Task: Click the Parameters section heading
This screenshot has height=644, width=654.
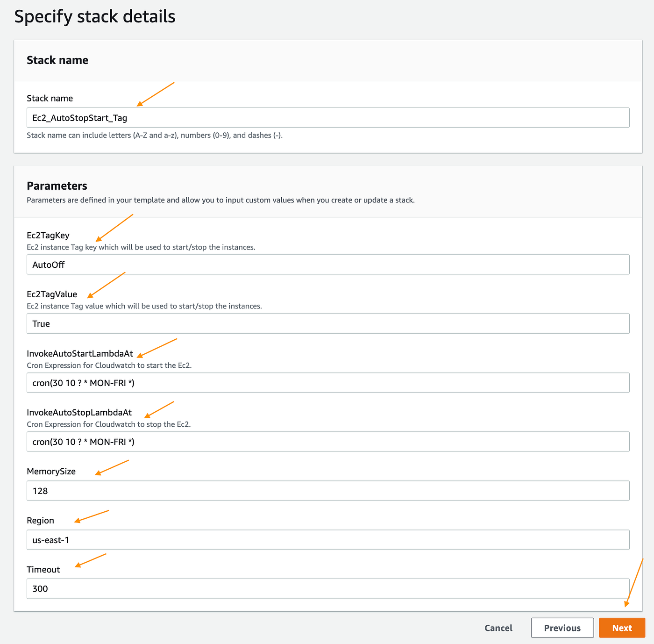Action: tap(57, 186)
